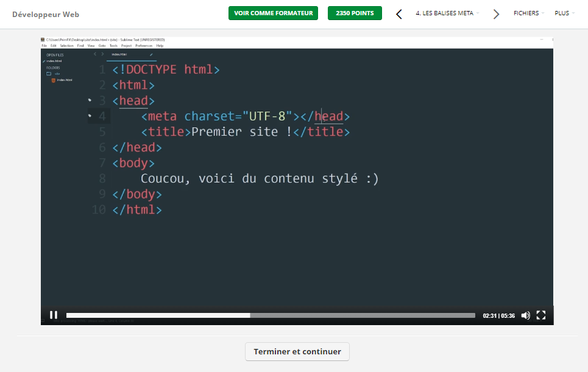Click the FOLDERS sidebar heading
The height and width of the screenshot is (372, 588).
coord(53,68)
